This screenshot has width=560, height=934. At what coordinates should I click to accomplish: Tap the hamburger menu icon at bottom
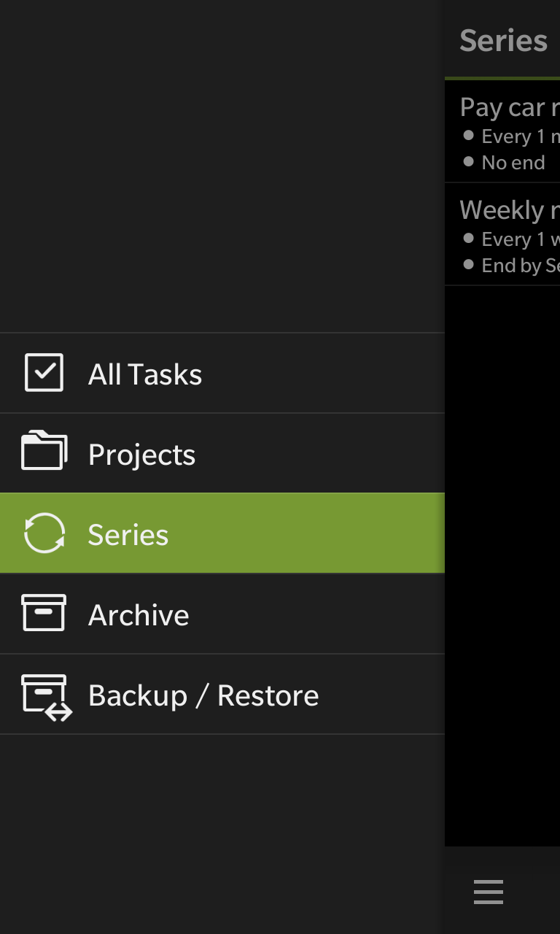(x=489, y=892)
